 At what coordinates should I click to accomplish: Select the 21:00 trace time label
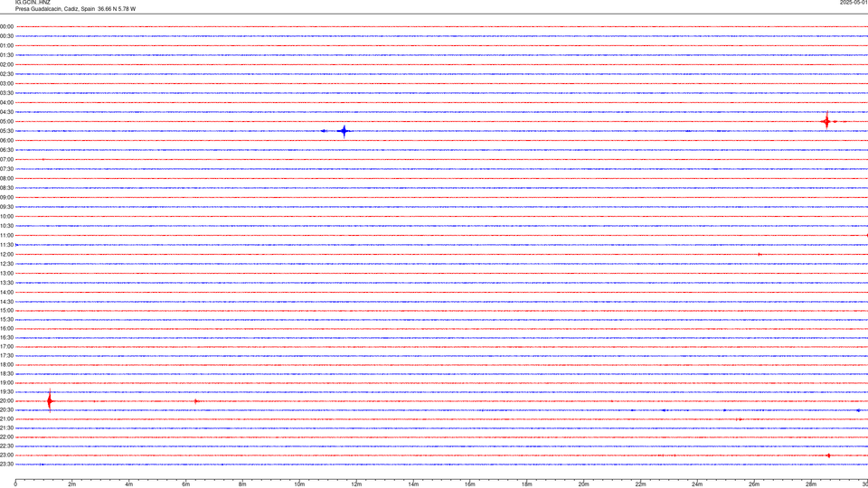pos(6,419)
